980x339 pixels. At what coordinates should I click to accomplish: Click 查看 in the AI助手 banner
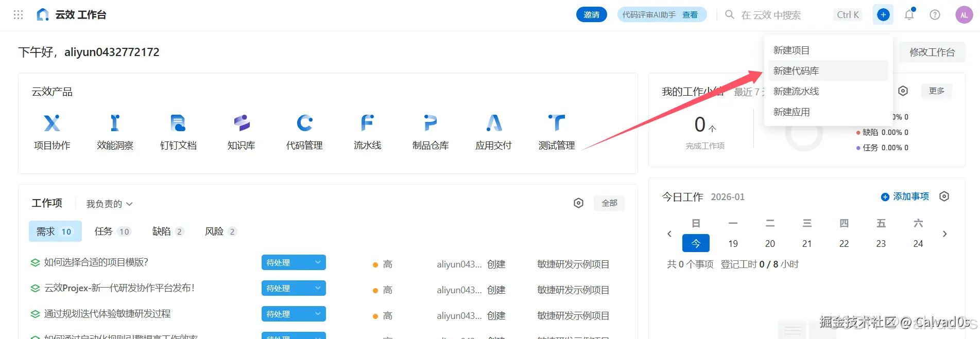pyautogui.click(x=690, y=15)
